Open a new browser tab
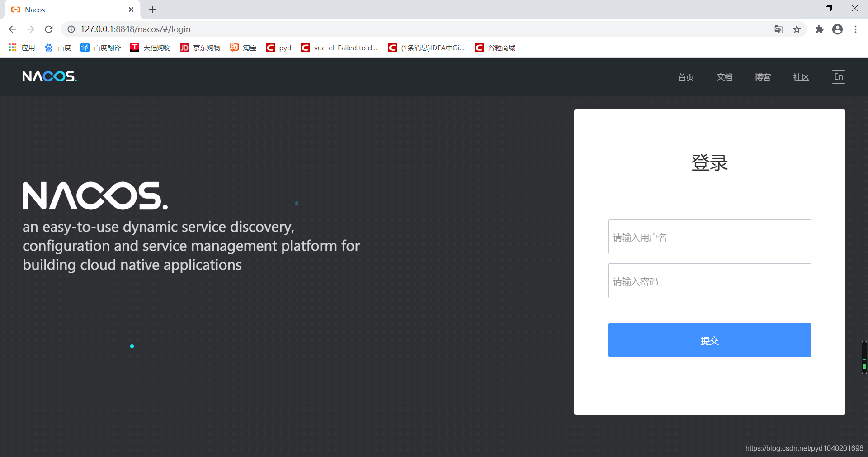This screenshot has height=457, width=868. [152, 10]
